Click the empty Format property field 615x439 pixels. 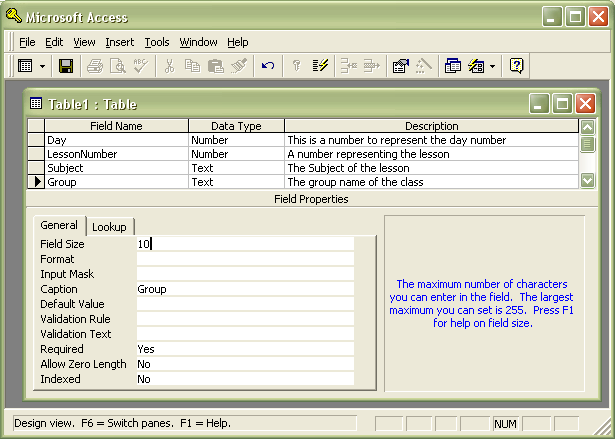(245, 259)
